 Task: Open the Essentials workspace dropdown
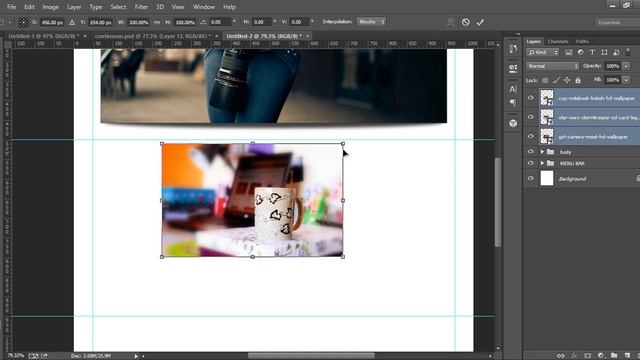click(617, 22)
